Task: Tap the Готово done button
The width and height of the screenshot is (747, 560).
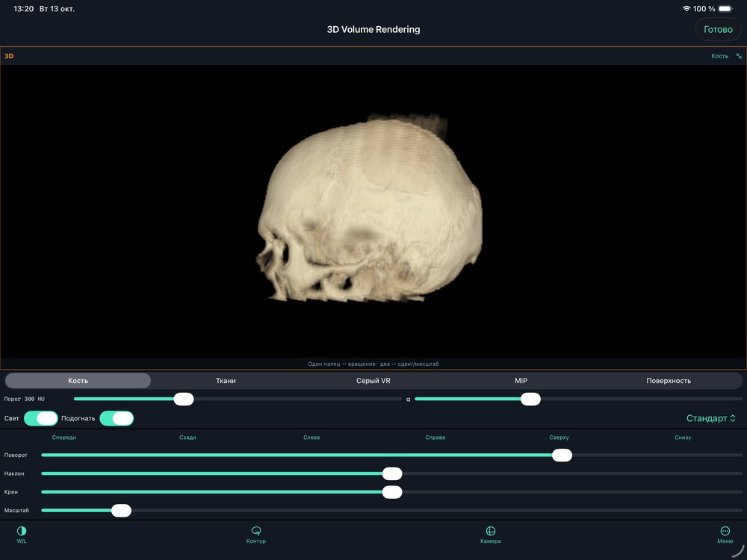Action: click(718, 30)
